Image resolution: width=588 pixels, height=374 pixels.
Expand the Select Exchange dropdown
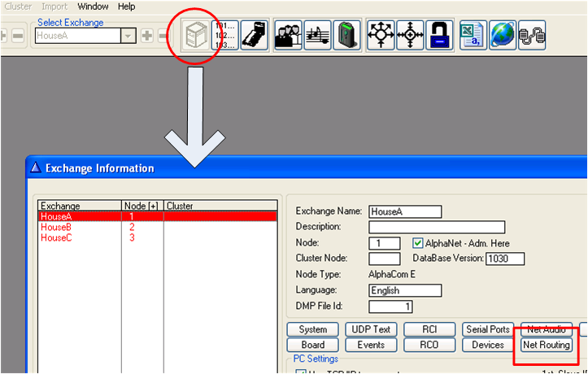[128, 36]
